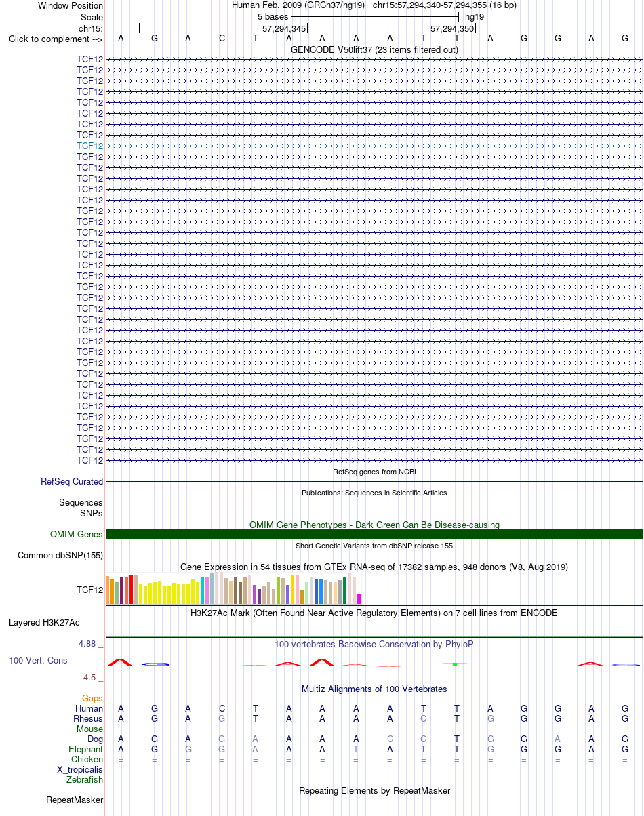Viewport: 644px width, 816px height.
Task: Click the 'hg19' text beside the scale bar
Action: (x=475, y=16)
